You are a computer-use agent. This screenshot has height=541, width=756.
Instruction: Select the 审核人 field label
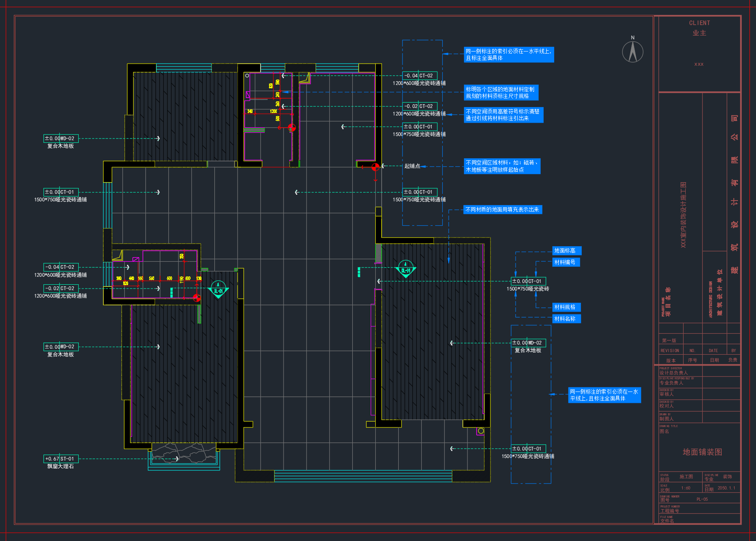pyautogui.click(x=667, y=394)
